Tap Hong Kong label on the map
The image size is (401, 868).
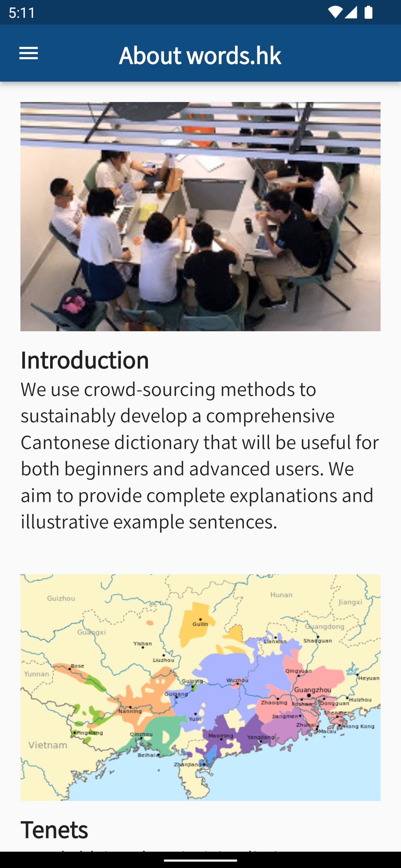[x=359, y=726]
